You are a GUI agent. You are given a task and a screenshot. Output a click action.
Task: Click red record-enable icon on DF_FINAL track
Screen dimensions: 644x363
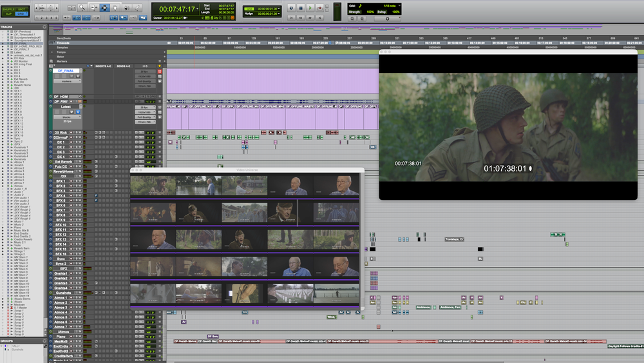pos(160,71)
